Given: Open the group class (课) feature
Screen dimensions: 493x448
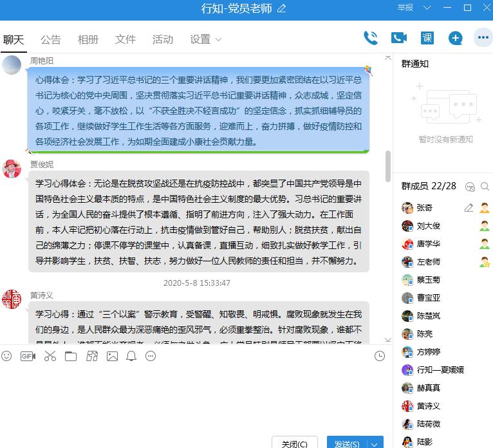Looking at the screenshot, I should 427,38.
